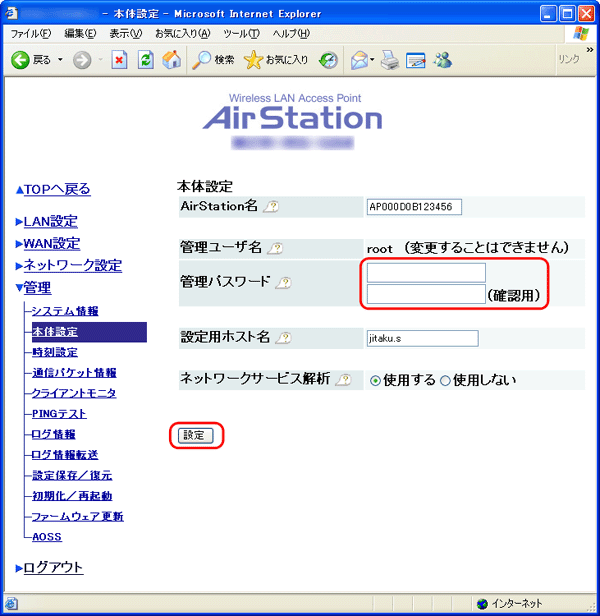Image resolution: width=600 pixels, height=616 pixels.
Task: Print the page with printer icon
Action: coord(390,60)
